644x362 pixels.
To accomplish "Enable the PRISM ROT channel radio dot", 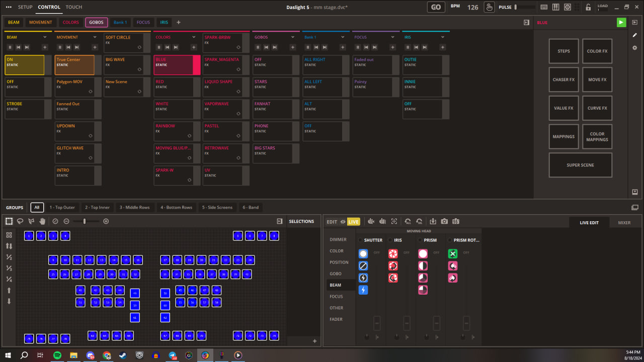I will [x=450, y=240].
